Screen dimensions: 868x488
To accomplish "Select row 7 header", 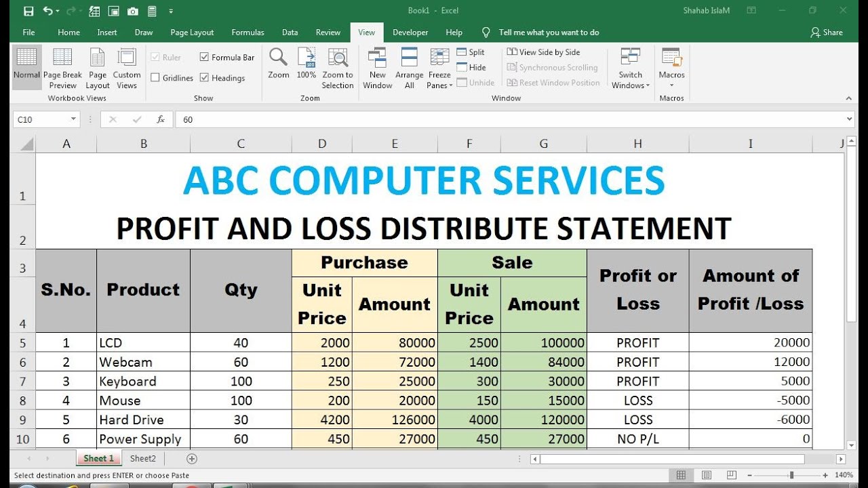I will click(x=22, y=381).
